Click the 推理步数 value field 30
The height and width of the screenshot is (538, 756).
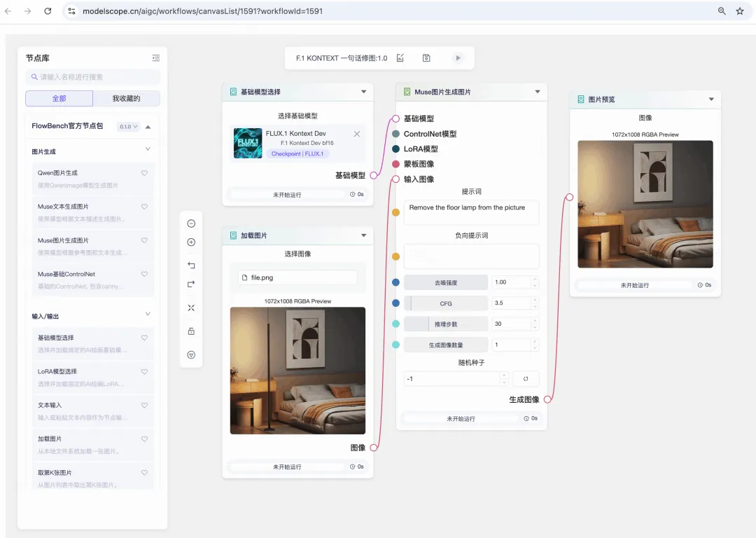[511, 324]
